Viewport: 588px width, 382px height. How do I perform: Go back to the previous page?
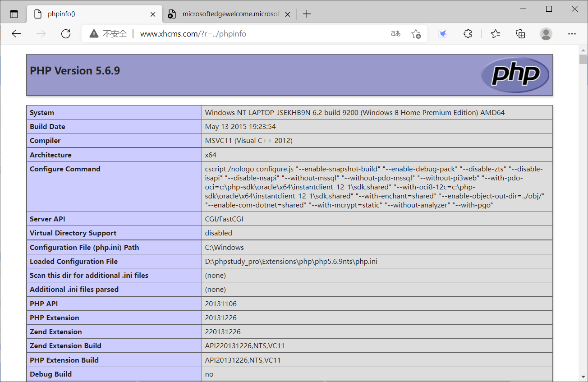coord(16,34)
